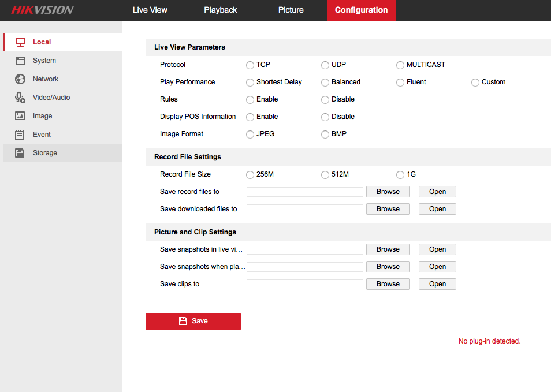Click the Network globe icon
The height and width of the screenshot is (392, 551).
(x=20, y=79)
